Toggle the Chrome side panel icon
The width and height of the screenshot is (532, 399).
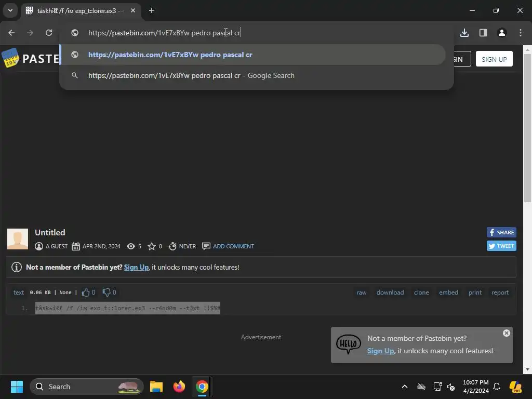[483, 33]
